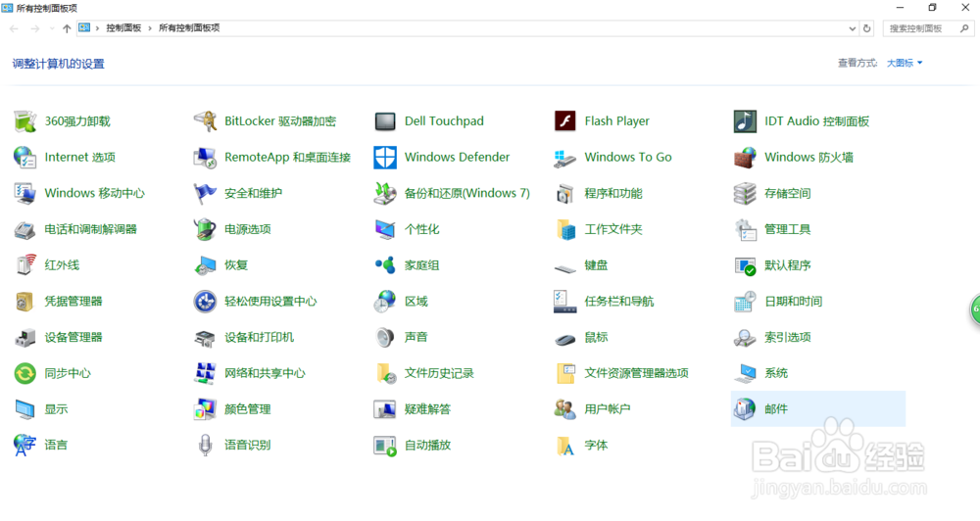Viewport: 980px width, 521px height.
Task: Open the 安全和维护 flag icon
Action: 205,194
